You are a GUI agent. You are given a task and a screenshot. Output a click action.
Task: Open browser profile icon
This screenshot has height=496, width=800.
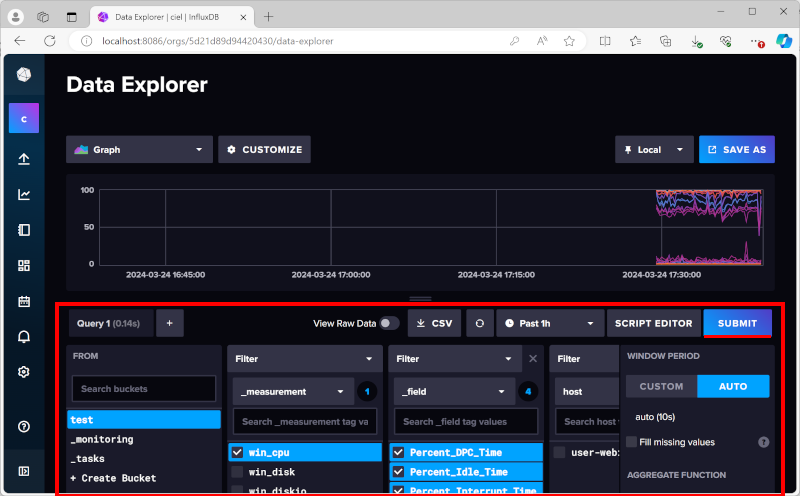tap(16, 17)
